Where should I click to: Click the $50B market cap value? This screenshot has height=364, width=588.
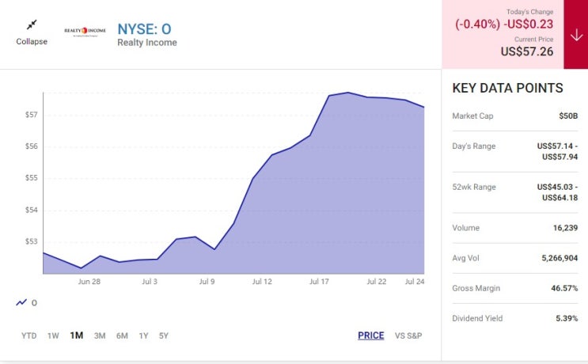tap(568, 116)
